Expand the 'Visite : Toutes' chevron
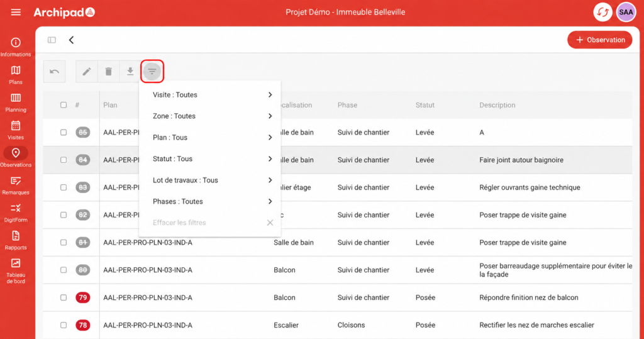 (270, 95)
